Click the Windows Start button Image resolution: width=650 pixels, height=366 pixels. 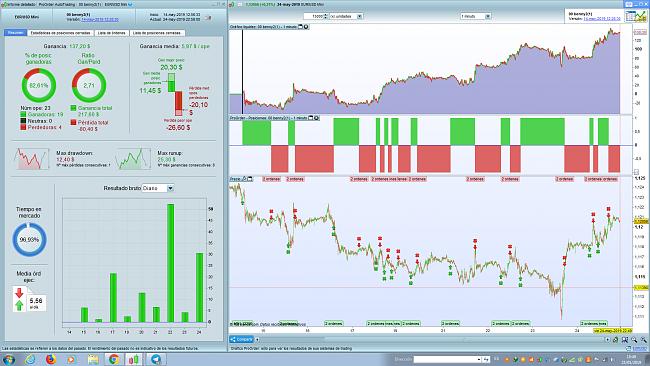(x=8, y=359)
